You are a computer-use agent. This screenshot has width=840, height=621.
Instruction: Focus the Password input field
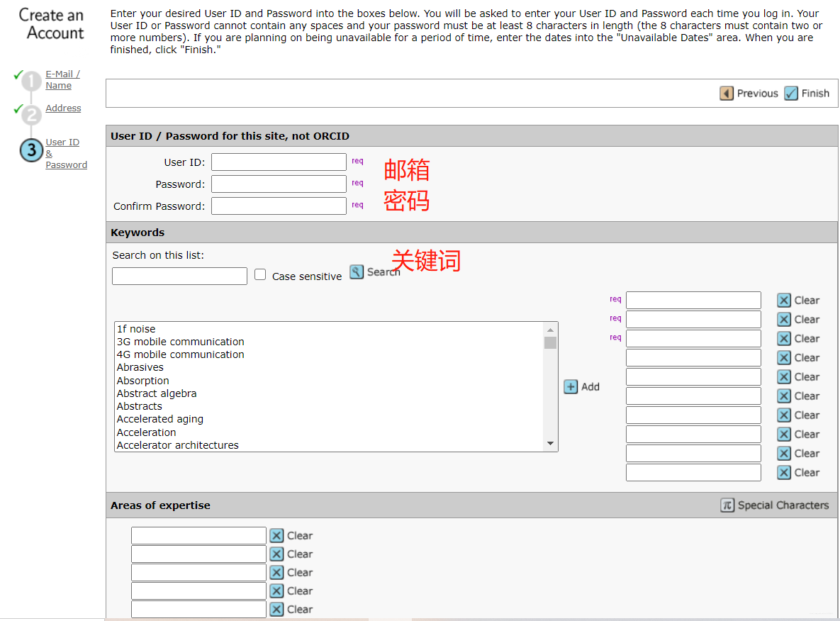[279, 184]
